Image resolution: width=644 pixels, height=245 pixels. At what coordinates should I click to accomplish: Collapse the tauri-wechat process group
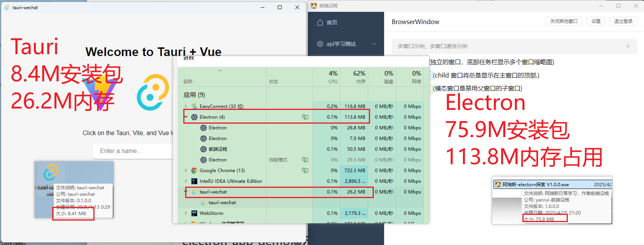point(186,192)
